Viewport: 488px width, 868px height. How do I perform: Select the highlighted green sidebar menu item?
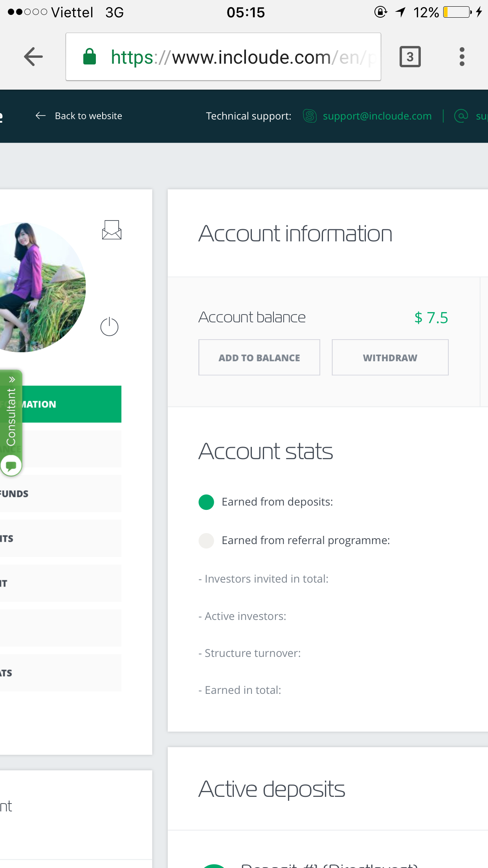point(71,404)
